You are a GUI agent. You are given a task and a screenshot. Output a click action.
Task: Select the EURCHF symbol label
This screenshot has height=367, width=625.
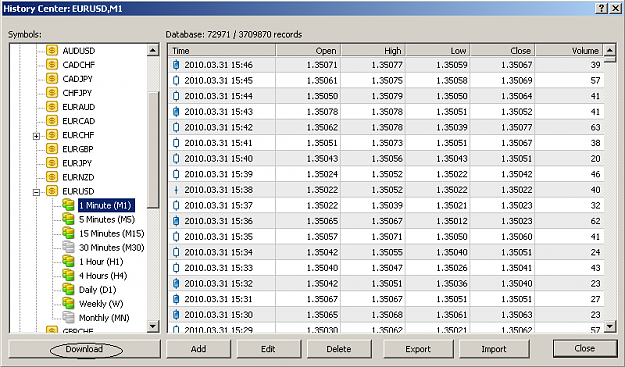point(78,135)
